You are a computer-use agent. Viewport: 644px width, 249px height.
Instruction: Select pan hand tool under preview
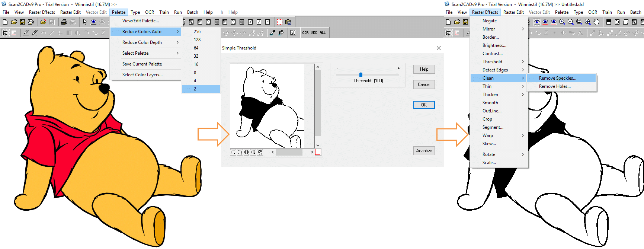[260, 152]
